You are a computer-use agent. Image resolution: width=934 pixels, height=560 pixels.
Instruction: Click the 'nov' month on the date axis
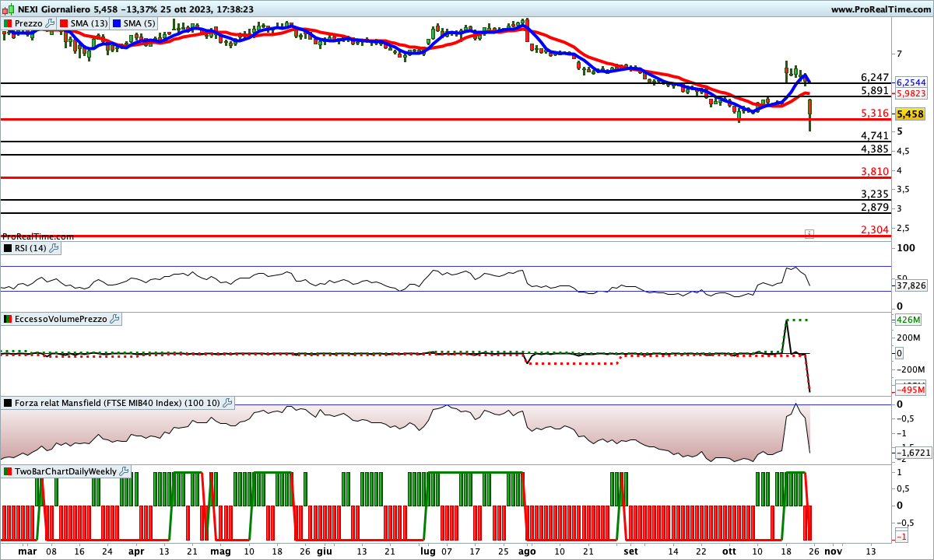pyautogui.click(x=833, y=551)
